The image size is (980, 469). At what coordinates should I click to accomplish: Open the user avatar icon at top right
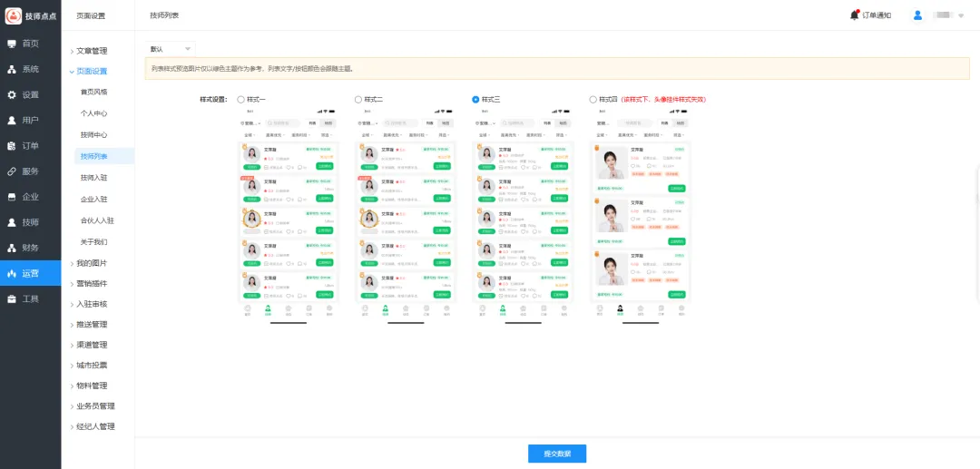point(917,15)
